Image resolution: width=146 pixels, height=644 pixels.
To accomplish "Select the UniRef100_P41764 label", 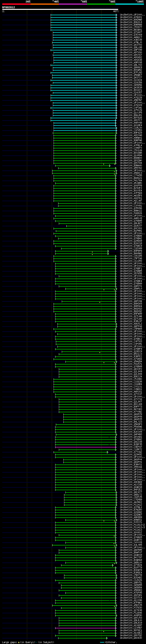I will (x=131, y=180).
